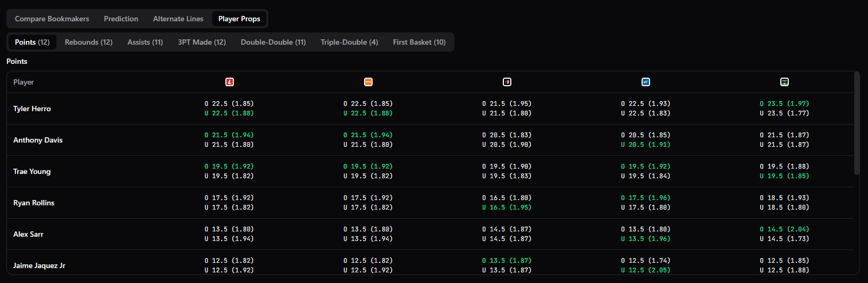Switch to the Rebounds (12) sub-tab
Screen dimensions: 868x283
tap(89, 42)
